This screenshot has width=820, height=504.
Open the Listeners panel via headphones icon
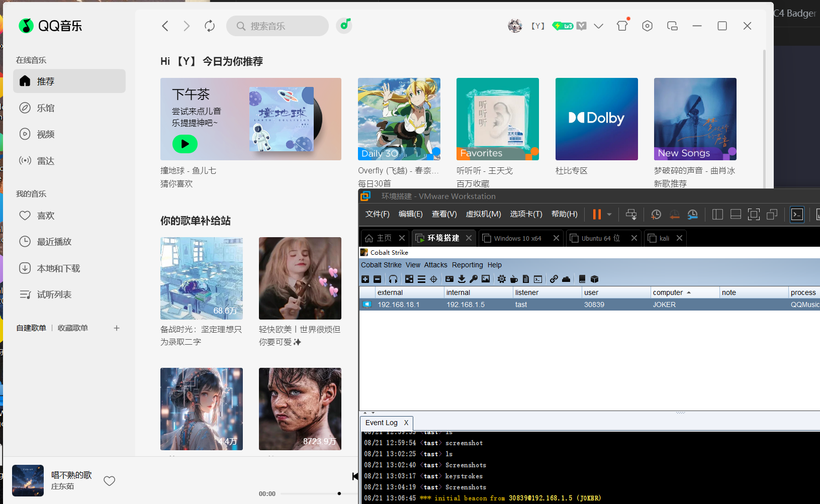[x=394, y=279]
